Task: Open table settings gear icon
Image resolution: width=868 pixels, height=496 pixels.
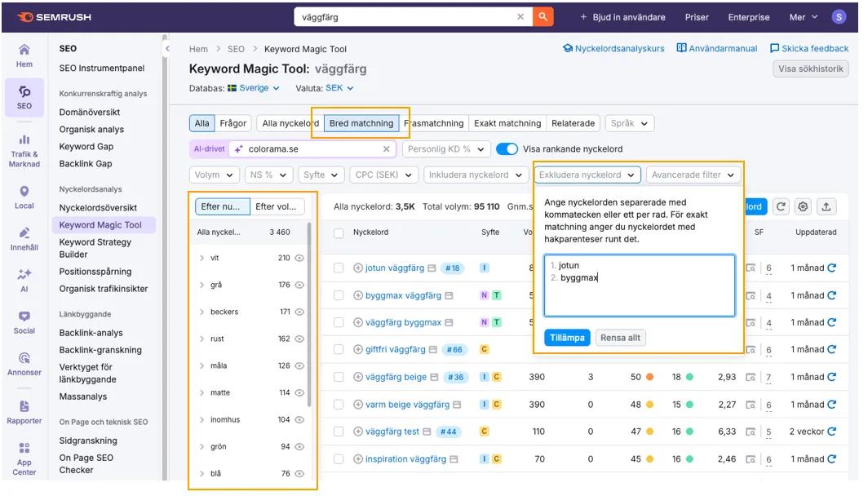Action: pos(803,206)
